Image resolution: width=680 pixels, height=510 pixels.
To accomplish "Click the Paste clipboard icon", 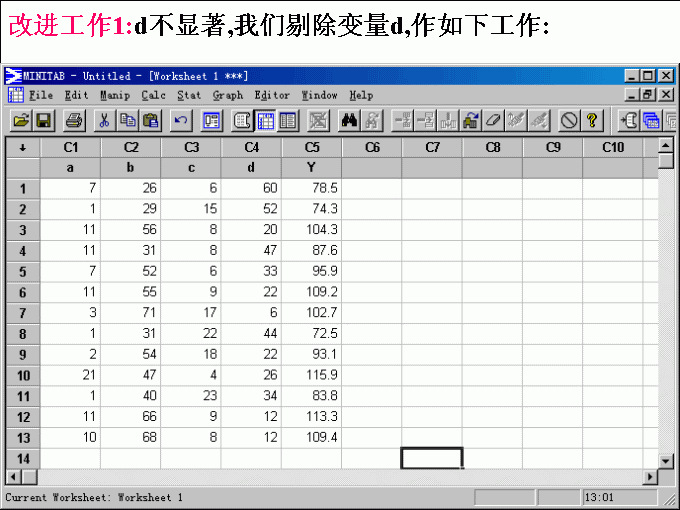I will tap(151, 121).
